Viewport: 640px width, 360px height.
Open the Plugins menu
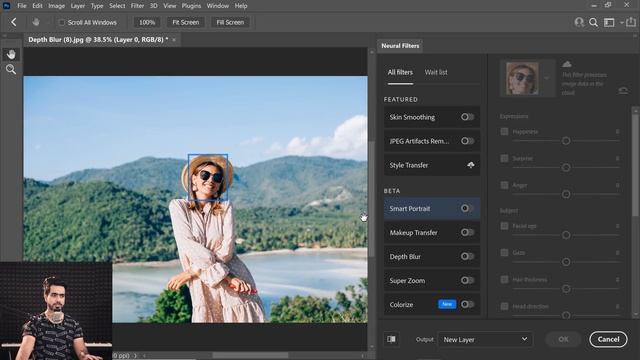click(x=191, y=6)
